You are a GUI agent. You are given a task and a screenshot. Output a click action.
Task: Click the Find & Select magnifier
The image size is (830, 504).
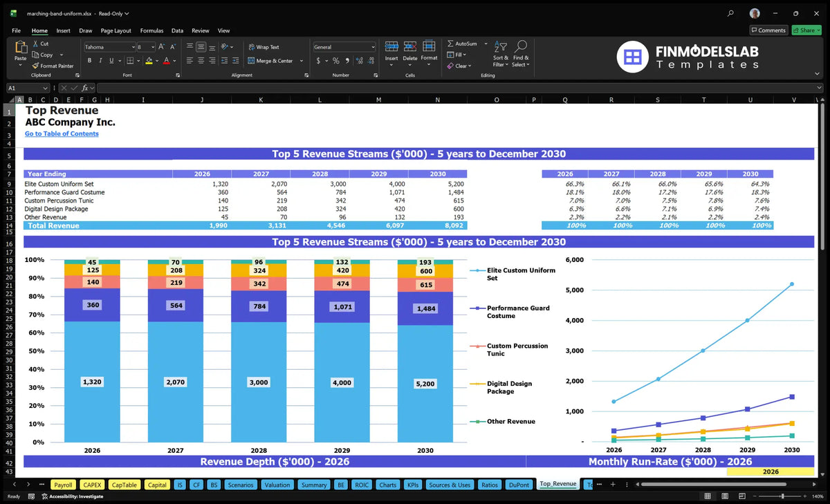point(521,47)
